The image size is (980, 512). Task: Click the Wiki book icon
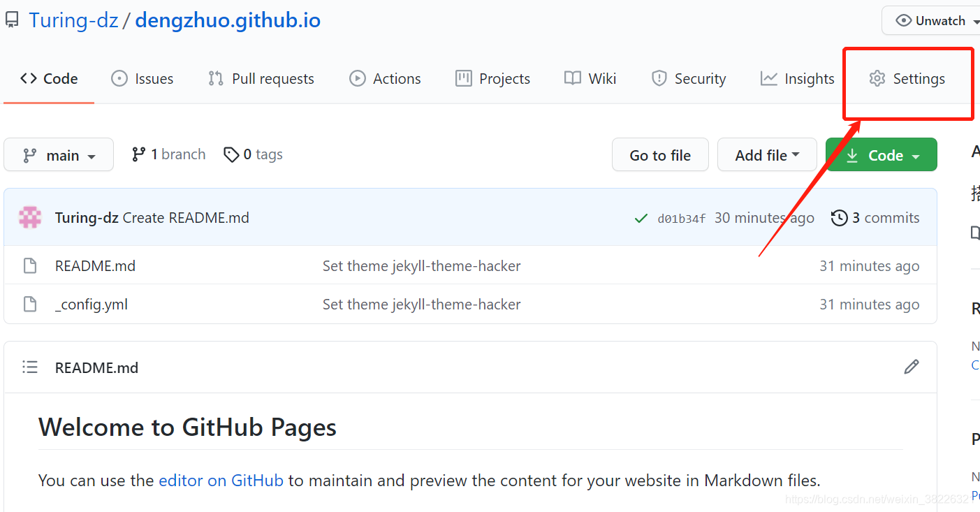click(573, 79)
